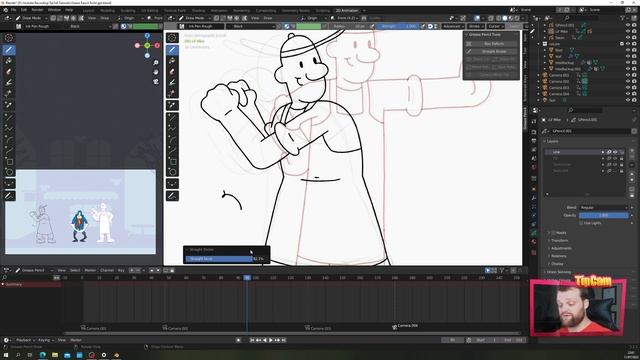This screenshot has width=640, height=360.
Task: Collapse the Layers panel
Action: coord(552,141)
